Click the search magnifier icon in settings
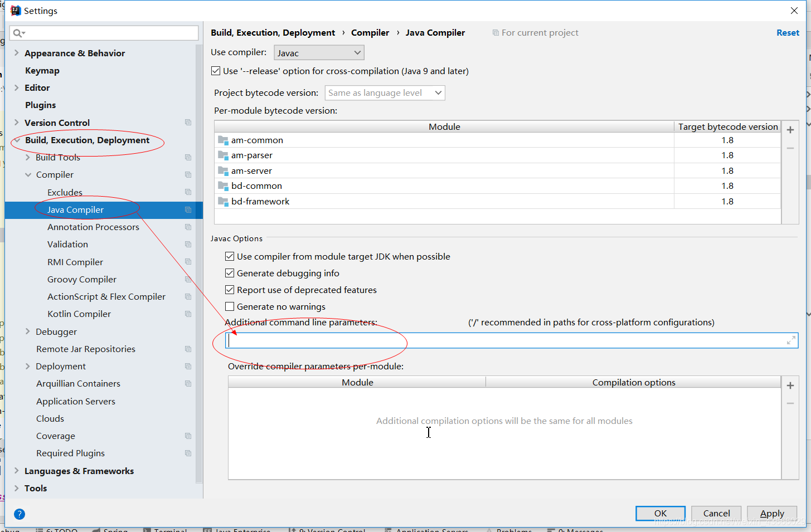This screenshot has height=532, width=811. point(18,33)
